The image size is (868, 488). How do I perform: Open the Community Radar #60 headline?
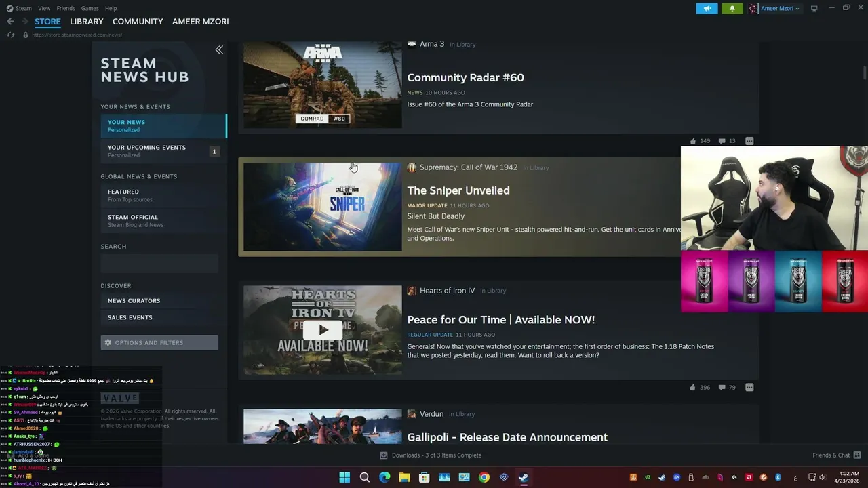pos(465,77)
